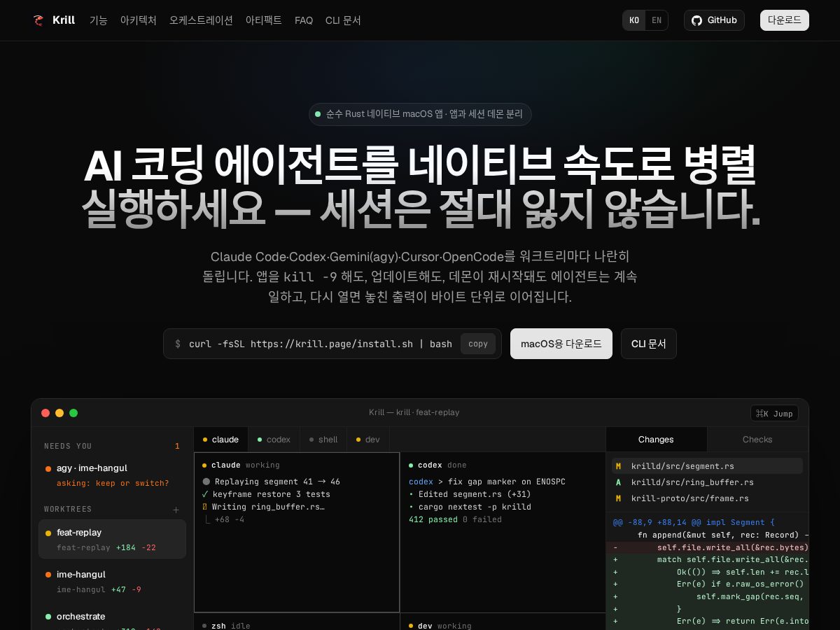Click the ⌘K Jump shortcut button
Image resolution: width=840 pixels, height=630 pixels.
[x=774, y=414]
